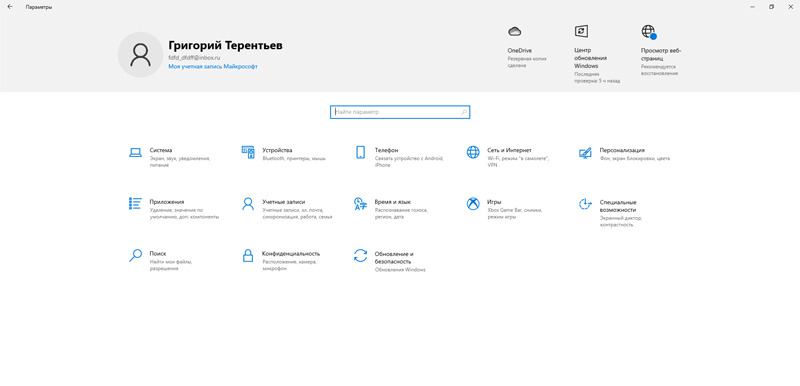Click the Обновление и безопасность arrows icon
Image resolution: width=800 pixels, height=386 pixels.
(360, 255)
